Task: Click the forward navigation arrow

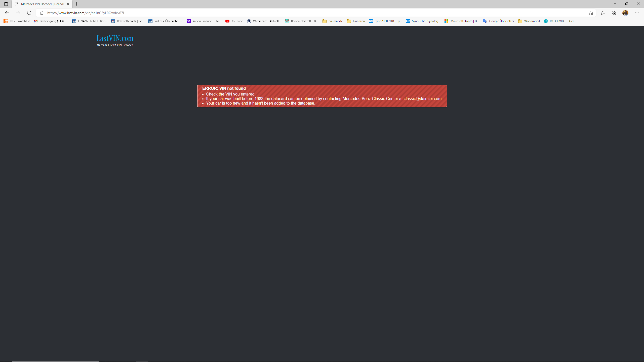Action: click(x=18, y=13)
